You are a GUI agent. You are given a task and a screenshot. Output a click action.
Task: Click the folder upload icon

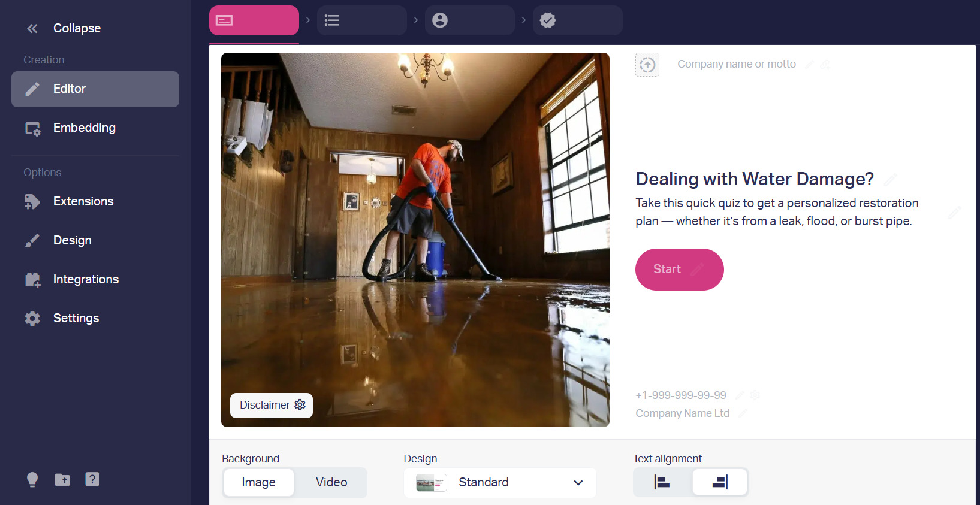pyautogui.click(x=62, y=479)
